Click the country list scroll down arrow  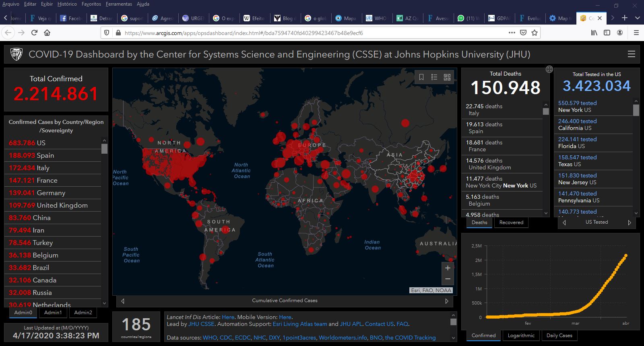[105, 303]
